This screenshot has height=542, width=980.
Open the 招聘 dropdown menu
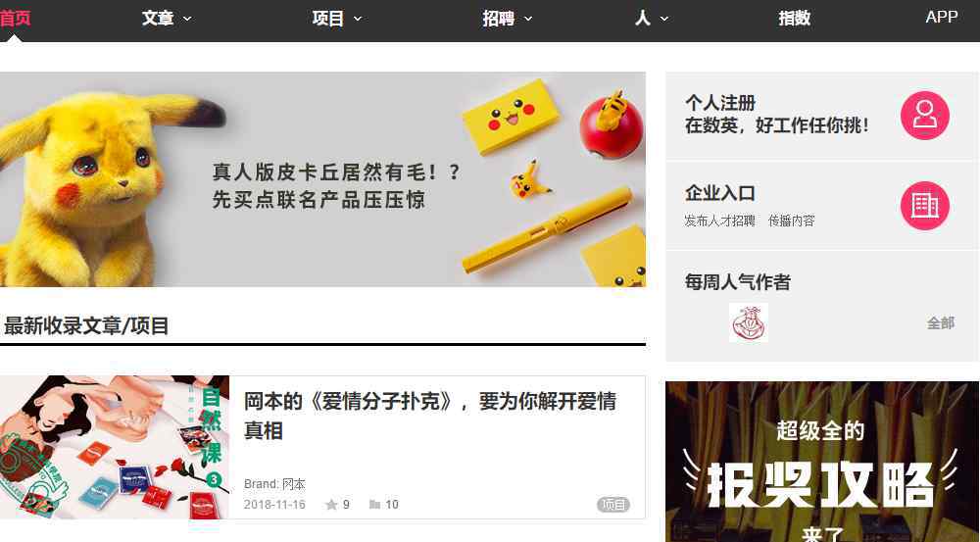click(x=507, y=18)
